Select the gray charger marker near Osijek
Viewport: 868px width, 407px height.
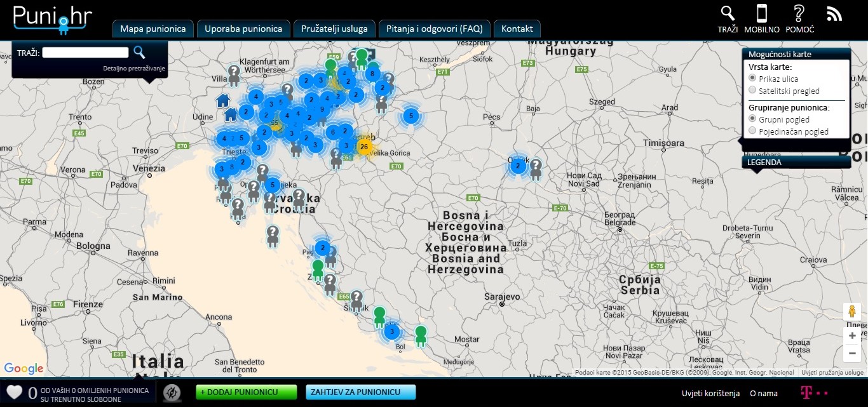pyautogui.click(x=536, y=169)
